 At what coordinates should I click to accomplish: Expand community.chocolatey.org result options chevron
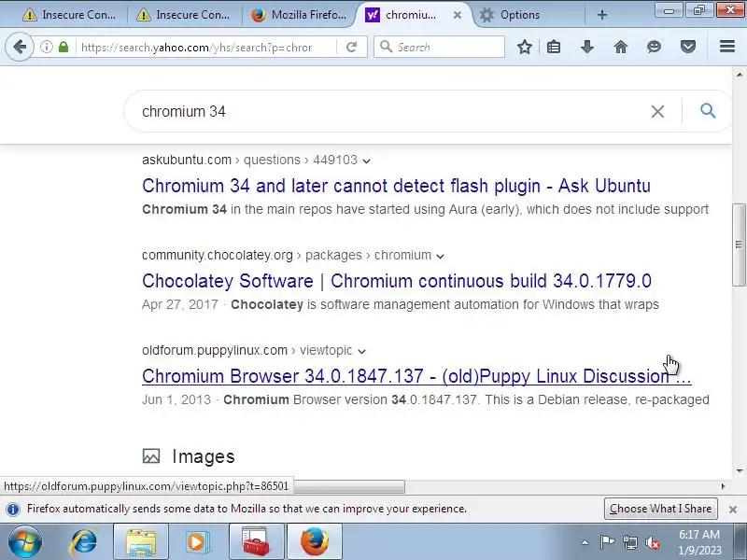(440, 256)
